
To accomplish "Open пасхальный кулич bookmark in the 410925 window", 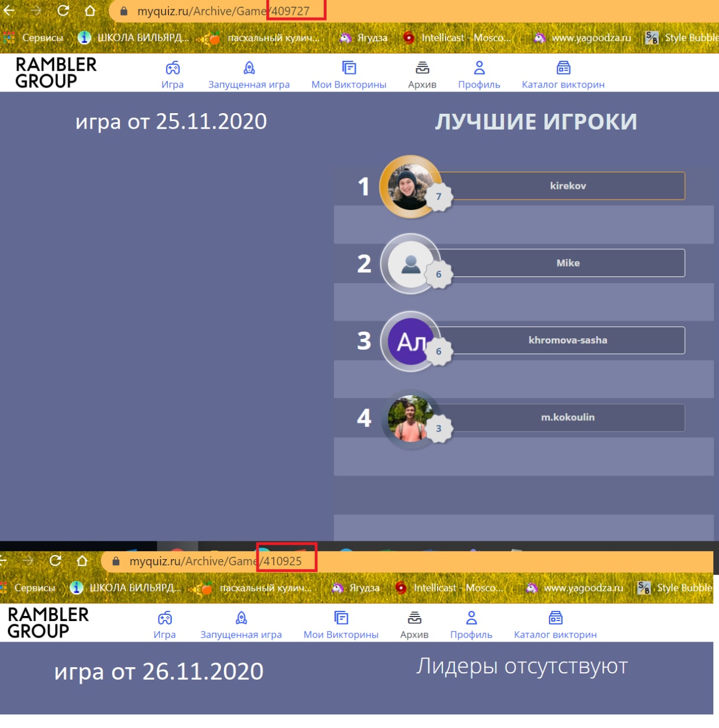I will (x=253, y=588).
